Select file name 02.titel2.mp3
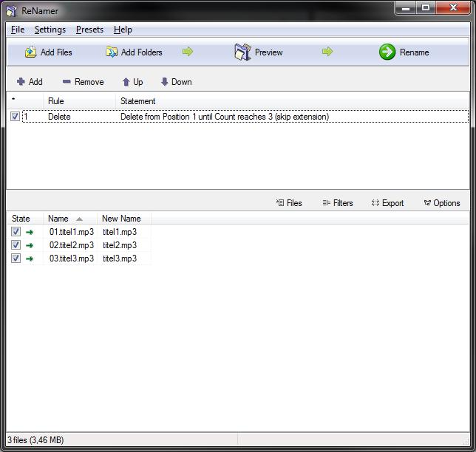This screenshot has width=476, height=452. (x=72, y=244)
